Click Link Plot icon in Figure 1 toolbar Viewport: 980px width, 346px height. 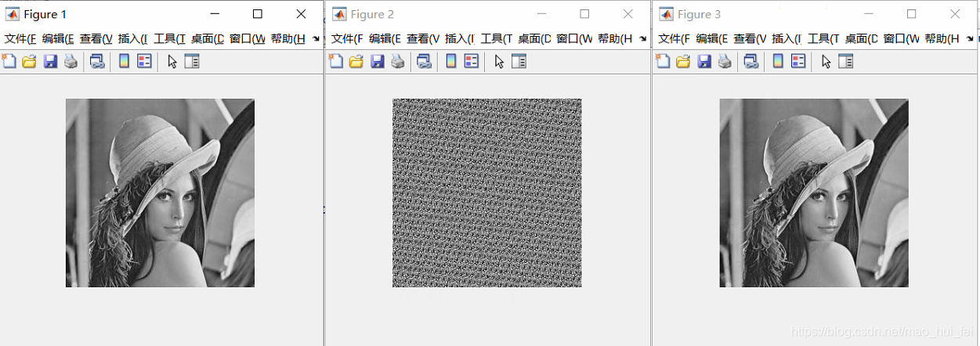point(97,61)
